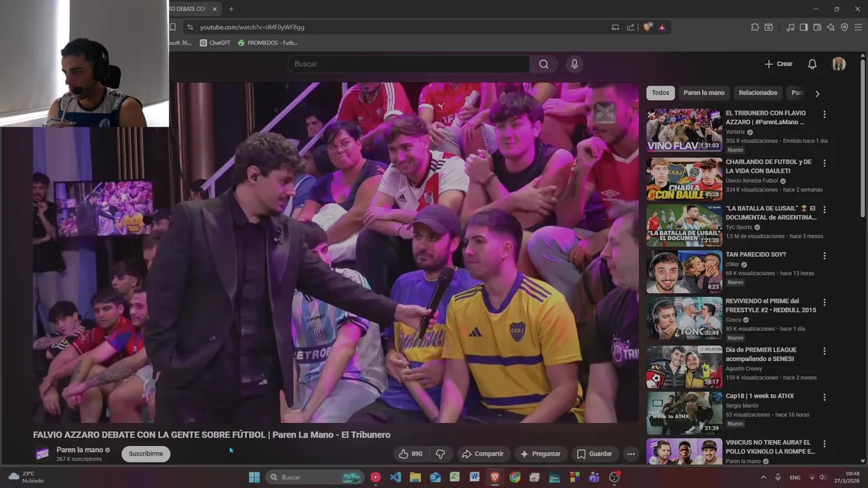Viewport: 868px width, 488px height.
Task: Open options for LA BATALLA DE LUSAIL video
Action: tap(825, 209)
